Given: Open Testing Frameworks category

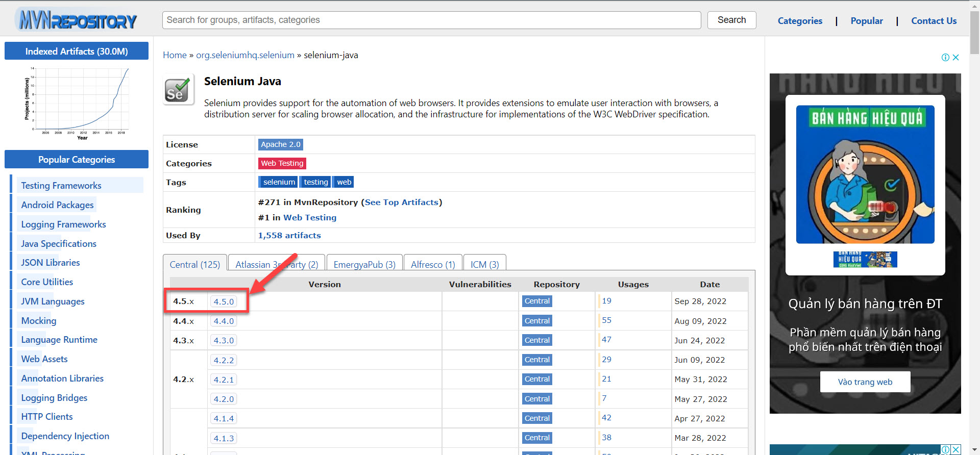Looking at the screenshot, I should (61, 186).
